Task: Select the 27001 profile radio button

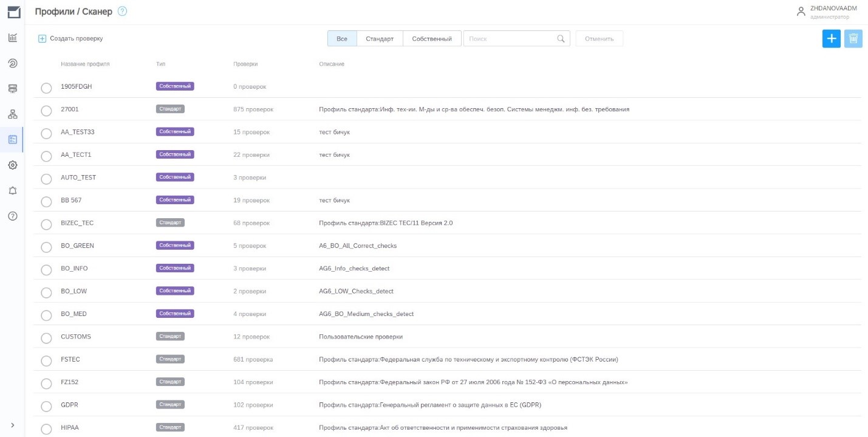Action: pos(46,111)
